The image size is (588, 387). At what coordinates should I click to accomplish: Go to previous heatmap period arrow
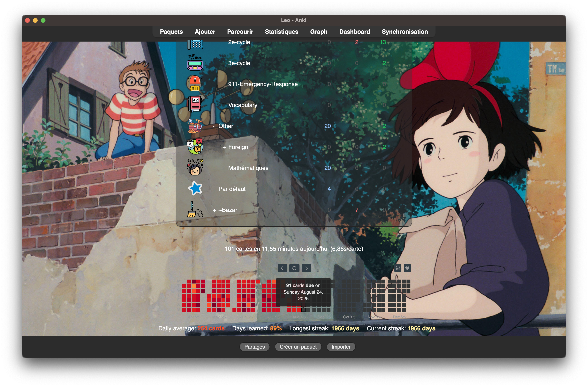tap(282, 268)
